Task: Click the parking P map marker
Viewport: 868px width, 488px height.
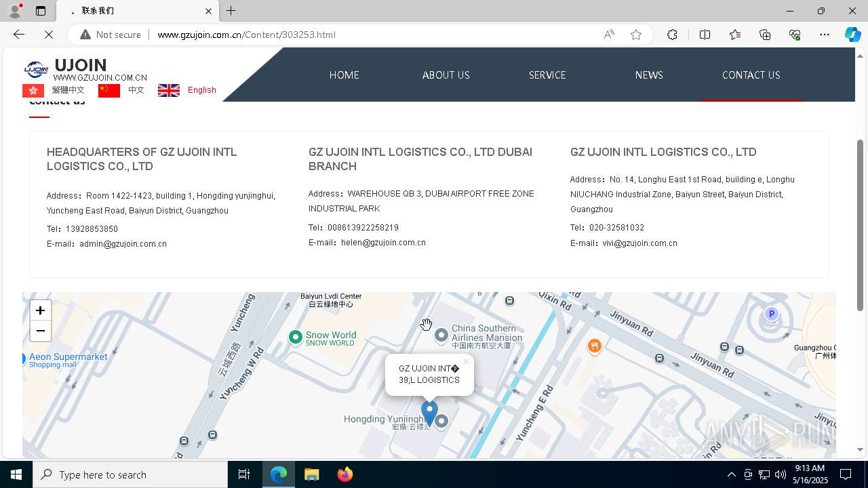Action: (x=771, y=314)
